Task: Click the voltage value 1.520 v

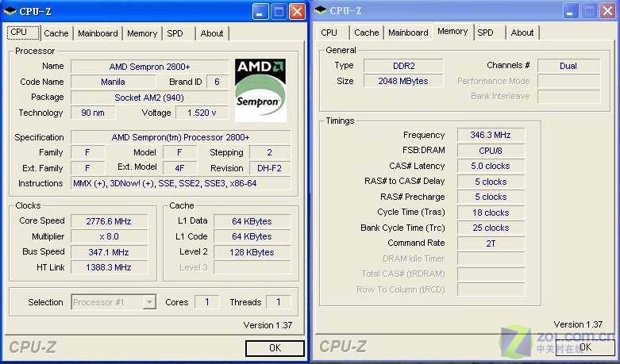Action: click(202, 113)
